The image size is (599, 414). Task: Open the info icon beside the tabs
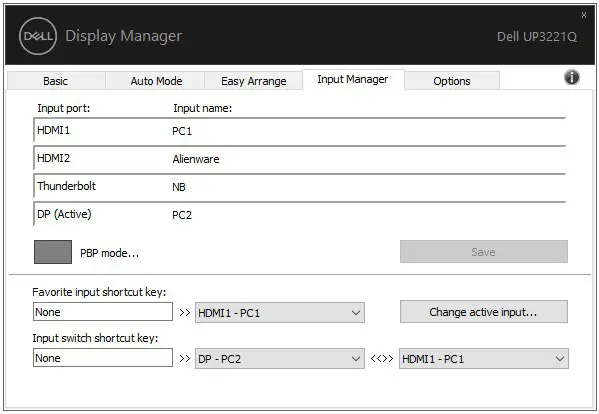[x=571, y=78]
